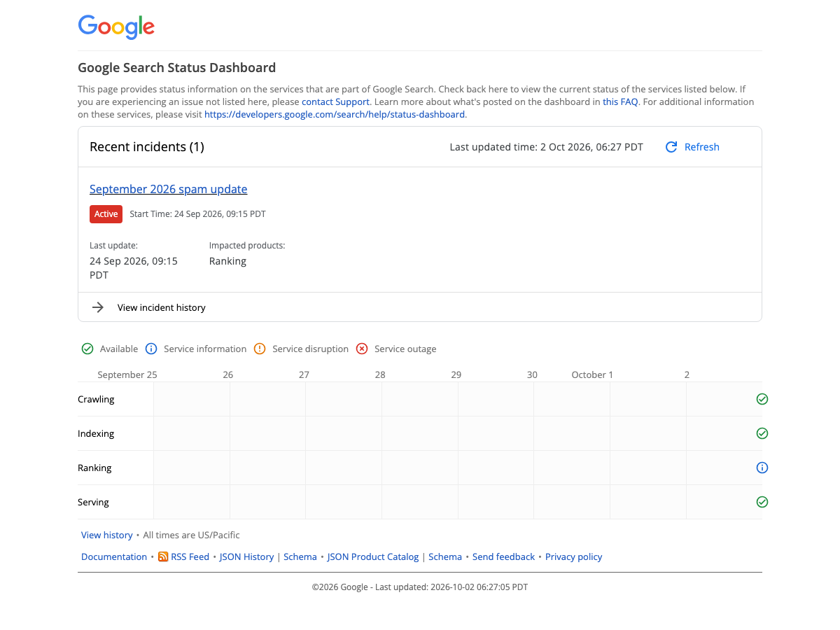Image resolution: width=840 pixels, height=630 pixels.
Task: Click the 28 date header
Action: coord(380,374)
